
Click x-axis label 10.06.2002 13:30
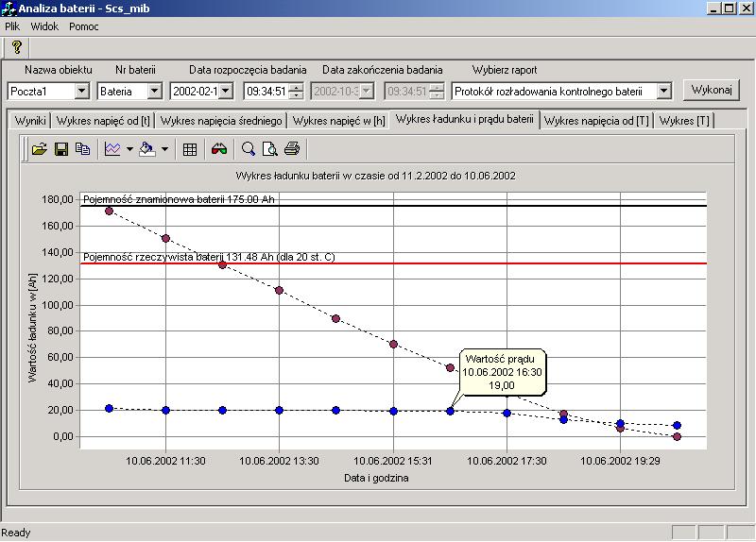click(279, 461)
